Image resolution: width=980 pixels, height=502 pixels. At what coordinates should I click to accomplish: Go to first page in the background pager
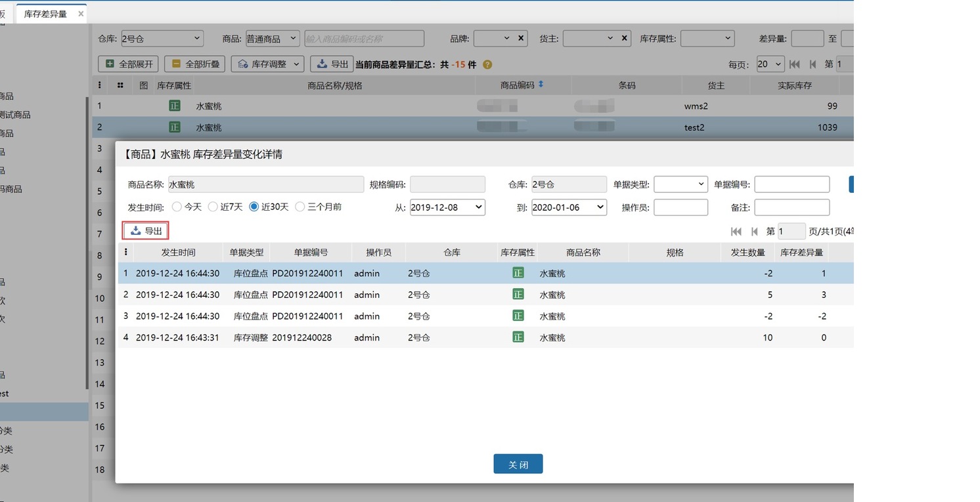click(x=795, y=64)
